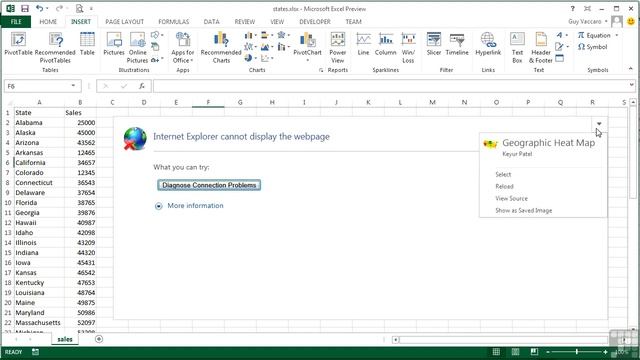
Task: Open Excel Help question mark
Action: (572, 9)
